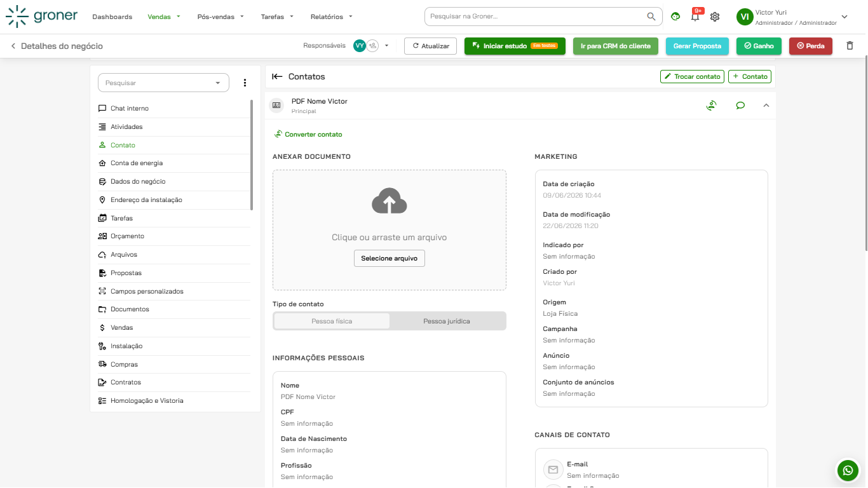Select Pessoa física contact type
Image resolution: width=868 pixels, height=488 pixels.
point(332,321)
